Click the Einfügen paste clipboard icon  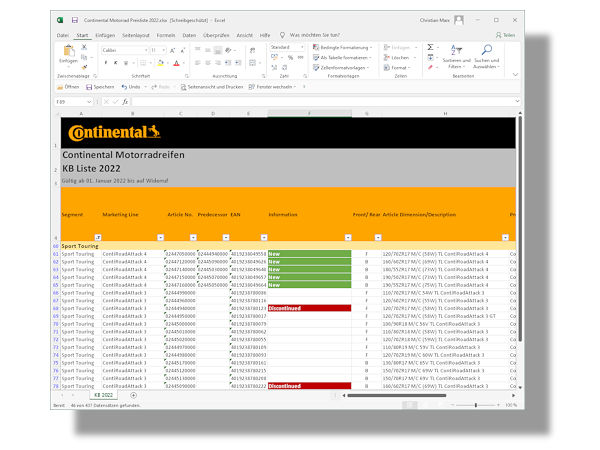[x=69, y=51]
